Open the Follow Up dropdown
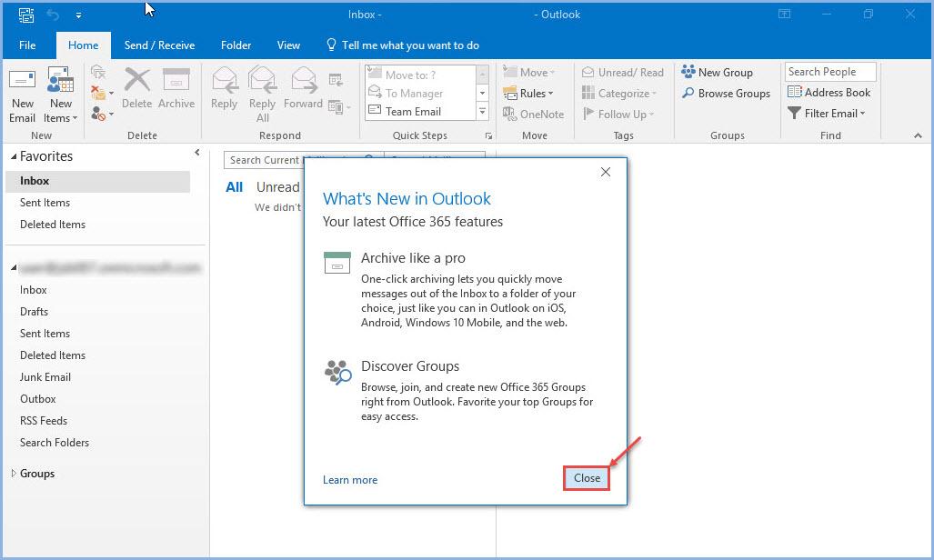 click(x=618, y=114)
